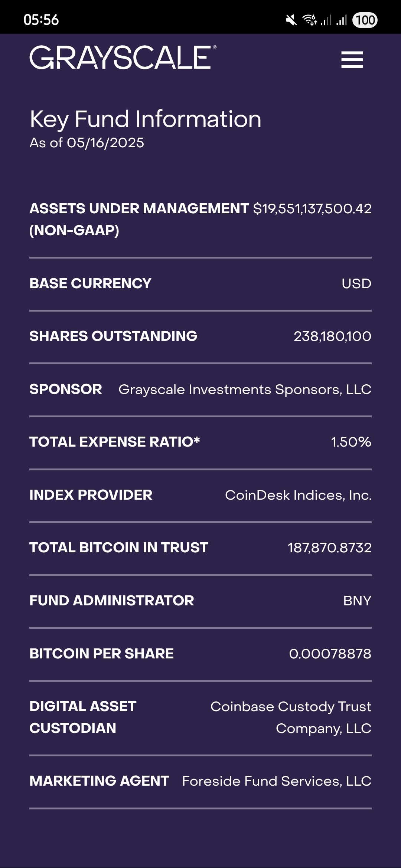401x868 pixels.
Task: Tap the As of 05/16/2025 date
Action: [x=87, y=143]
